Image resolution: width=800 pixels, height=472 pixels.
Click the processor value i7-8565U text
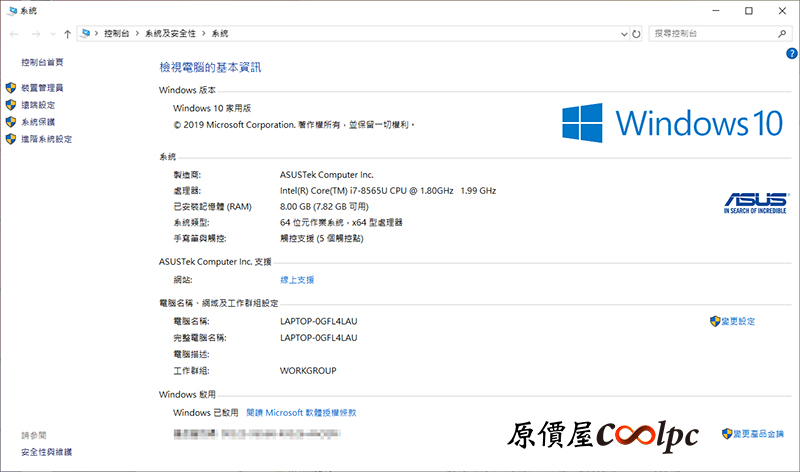[388, 191]
